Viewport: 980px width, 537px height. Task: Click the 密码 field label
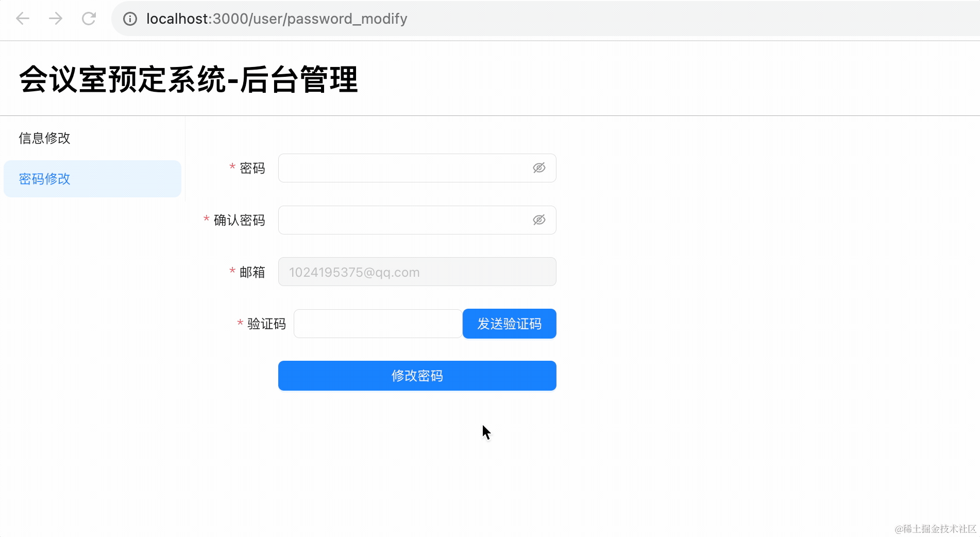pyautogui.click(x=252, y=169)
